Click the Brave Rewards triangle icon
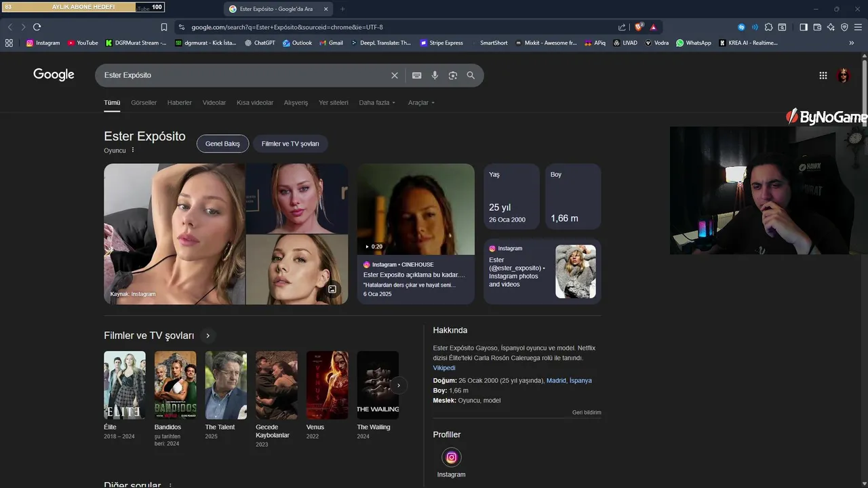868x488 pixels. point(653,27)
